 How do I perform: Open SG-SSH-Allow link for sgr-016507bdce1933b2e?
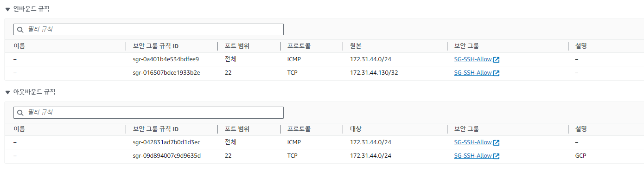(x=473, y=73)
